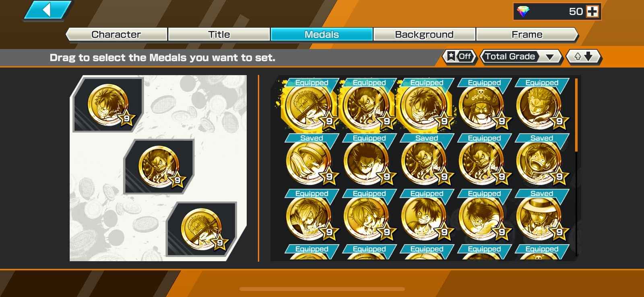Switch to the Background tab
644x297 pixels.
pyautogui.click(x=424, y=35)
